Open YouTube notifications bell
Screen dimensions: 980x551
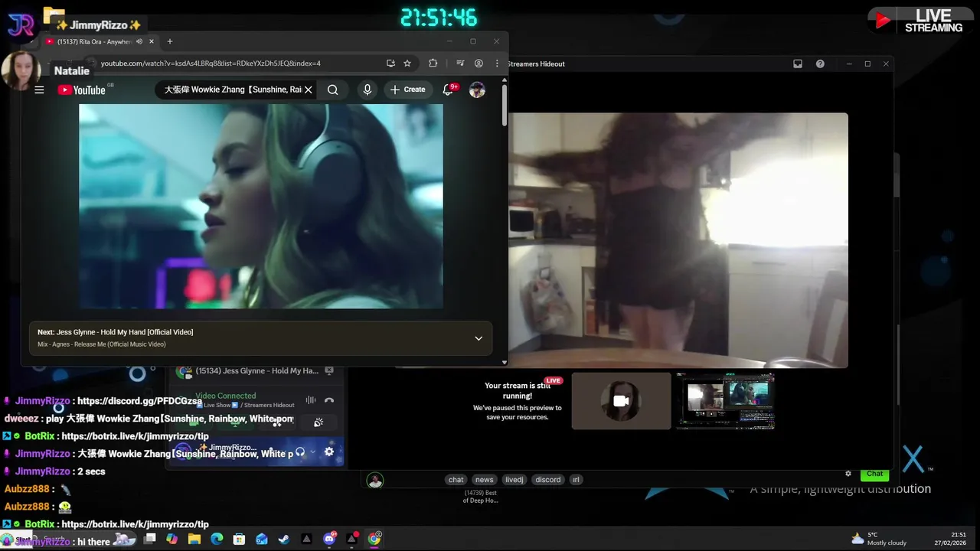coord(448,90)
